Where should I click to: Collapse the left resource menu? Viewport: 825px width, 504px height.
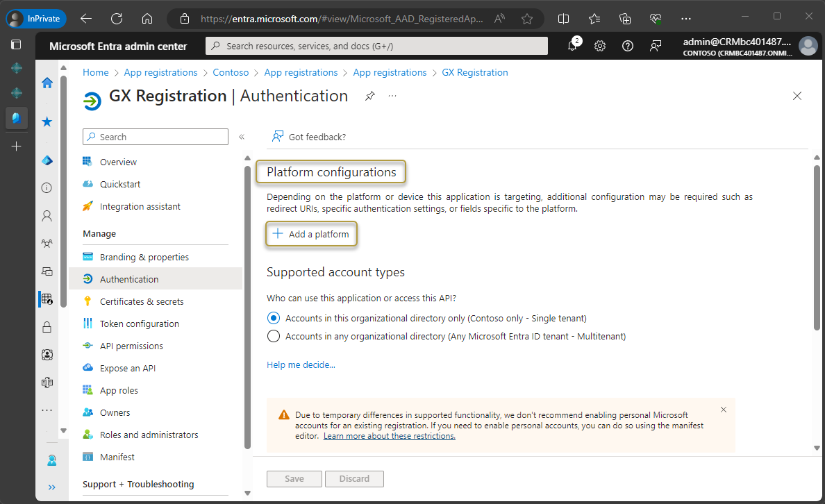click(x=242, y=137)
